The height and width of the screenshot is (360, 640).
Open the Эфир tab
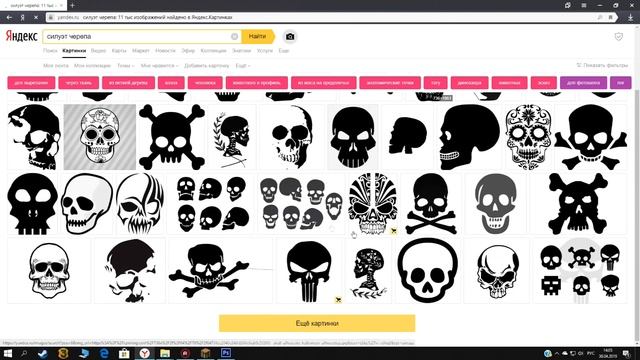point(188,51)
